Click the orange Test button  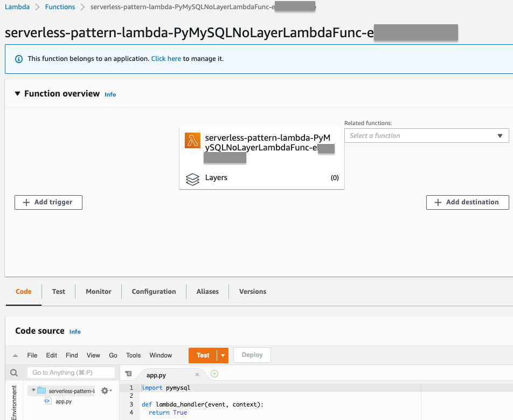(203, 355)
